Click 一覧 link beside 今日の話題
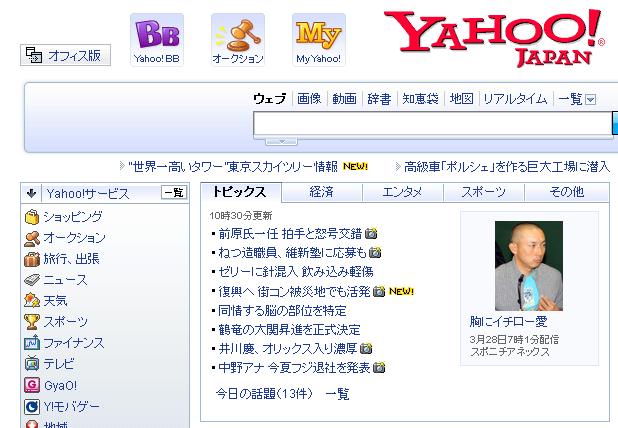618x428 pixels. 337,393
